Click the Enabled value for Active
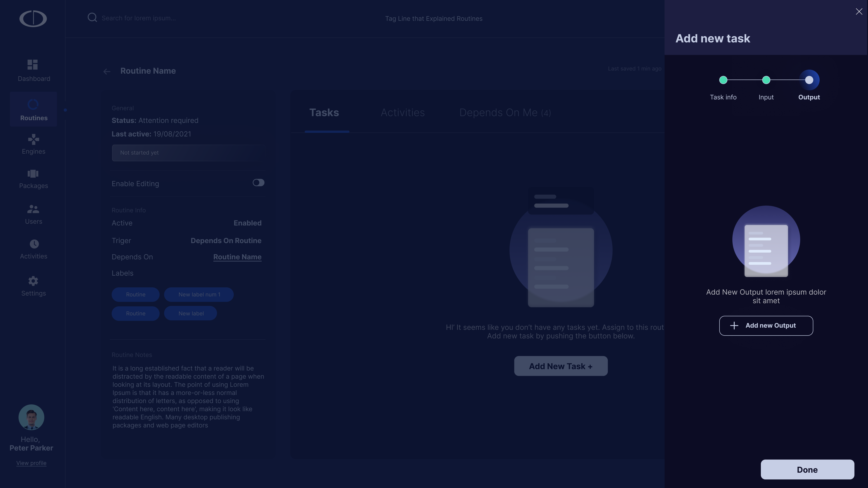This screenshot has width=868, height=488. pyautogui.click(x=247, y=223)
